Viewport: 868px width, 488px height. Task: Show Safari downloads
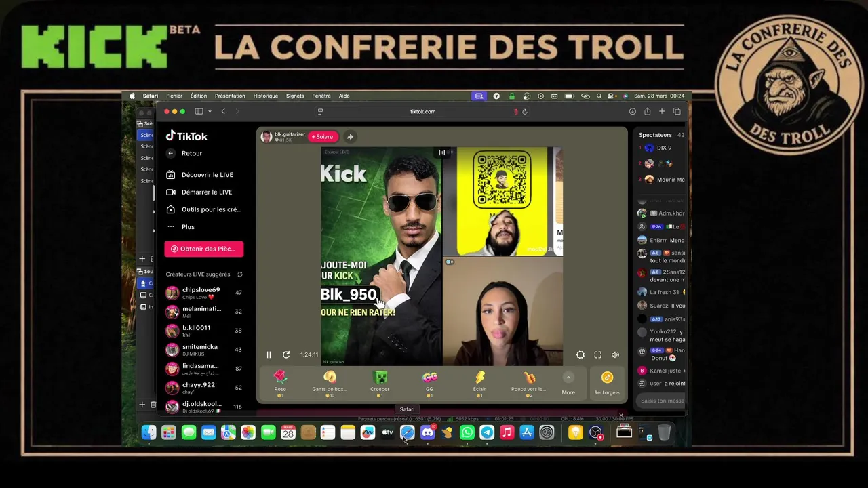click(x=632, y=111)
